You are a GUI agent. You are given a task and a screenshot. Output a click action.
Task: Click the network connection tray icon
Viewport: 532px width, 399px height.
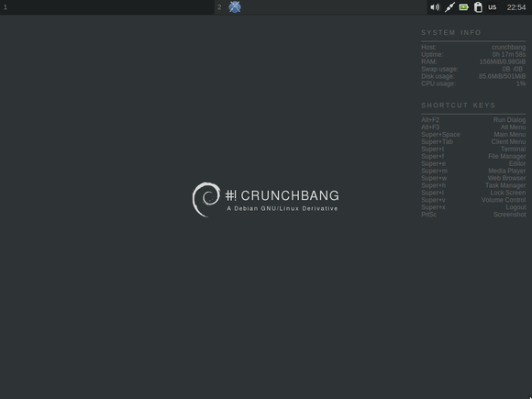[x=449, y=7]
